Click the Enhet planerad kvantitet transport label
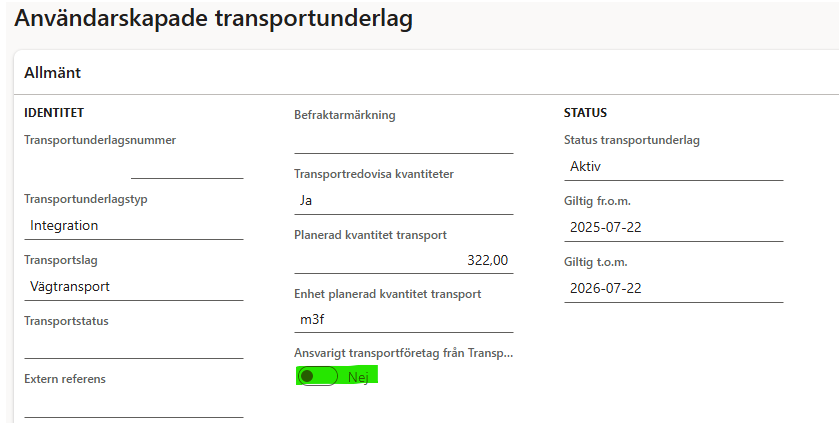 click(x=387, y=294)
